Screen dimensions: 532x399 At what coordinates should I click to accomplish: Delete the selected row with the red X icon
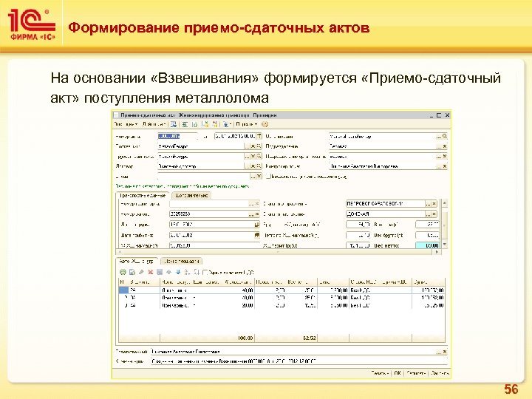point(151,272)
